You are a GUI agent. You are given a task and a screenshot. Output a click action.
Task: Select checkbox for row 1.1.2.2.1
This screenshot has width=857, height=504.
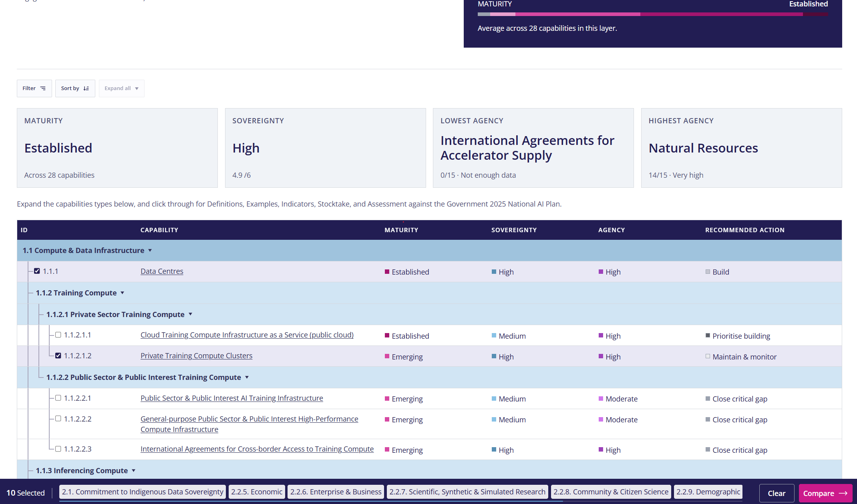(58, 398)
